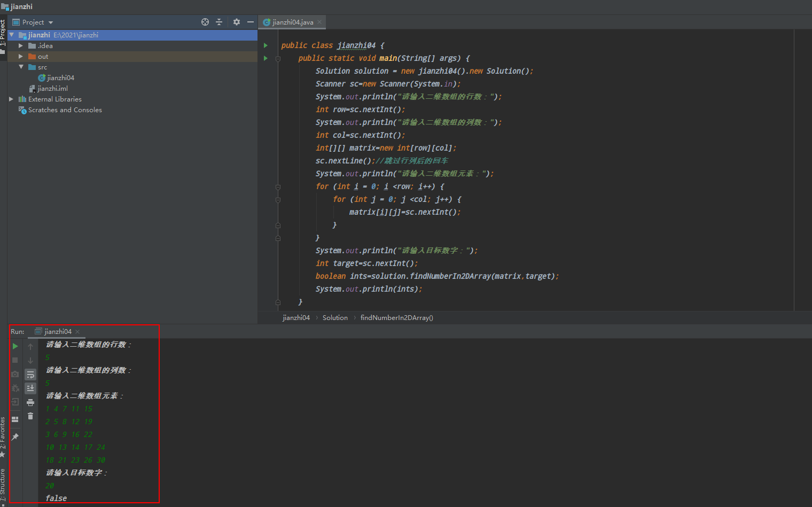Select Scratches and Consoles item
This screenshot has width=812, height=507.
click(x=65, y=110)
